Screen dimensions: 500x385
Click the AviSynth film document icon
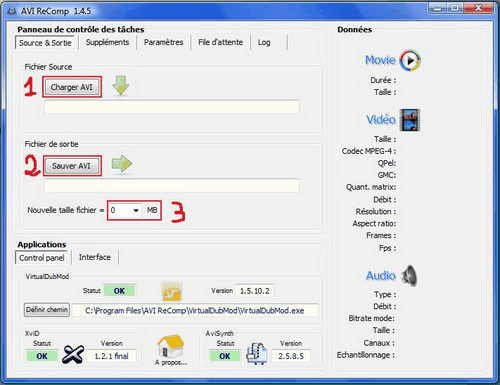tap(257, 354)
